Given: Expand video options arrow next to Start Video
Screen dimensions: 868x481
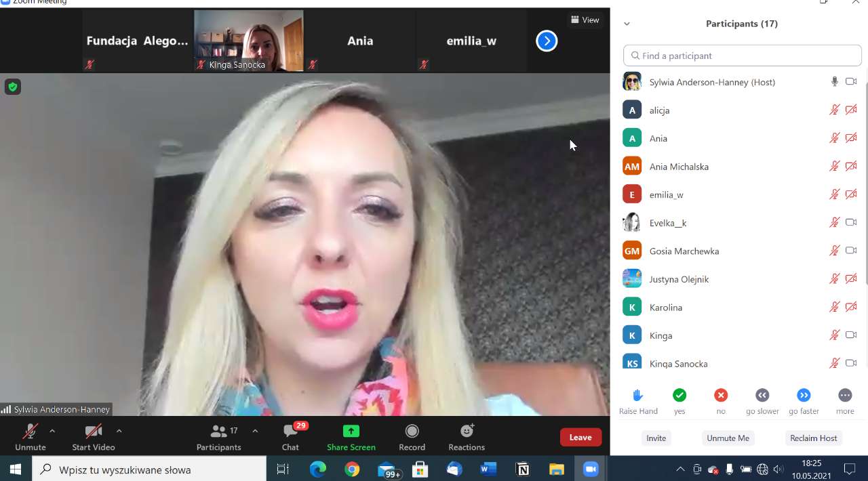Looking at the screenshot, I should [x=119, y=431].
